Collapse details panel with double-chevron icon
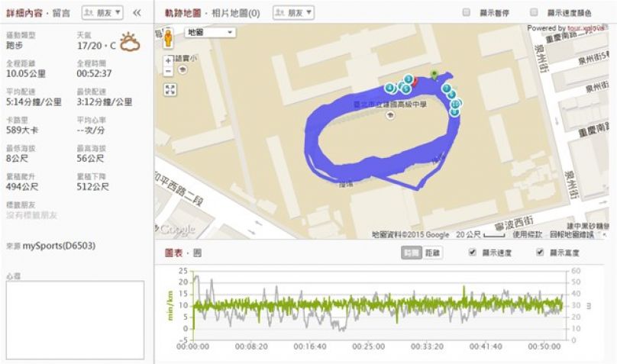The height and width of the screenshot is (364, 617). point(137,13)
